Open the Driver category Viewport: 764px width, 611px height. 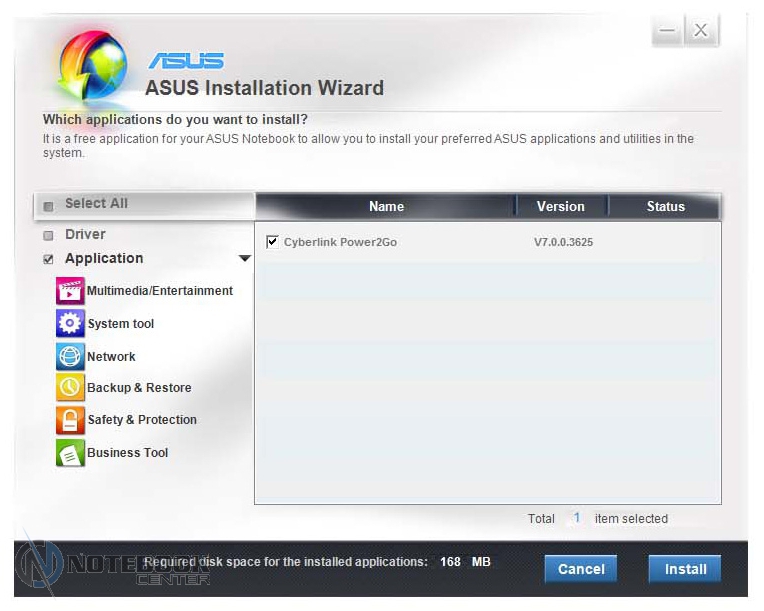[85, 234]
